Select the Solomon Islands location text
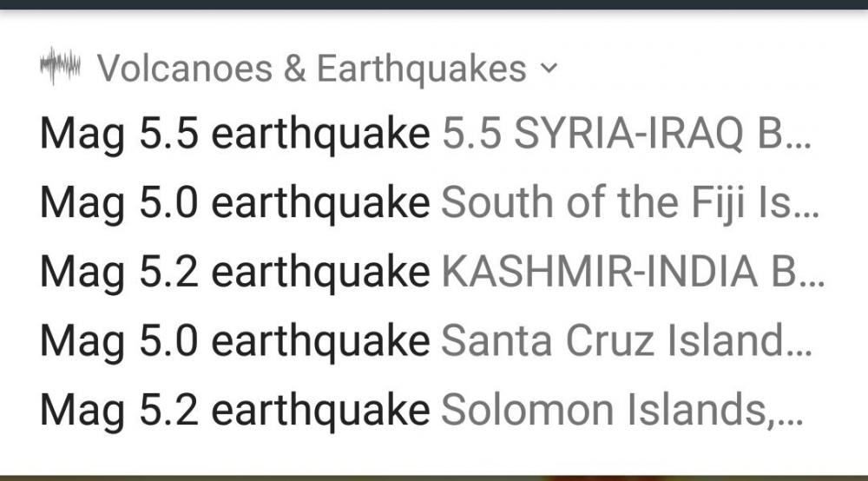The height and width of the screenshot is (481, 868). (604, 411)
